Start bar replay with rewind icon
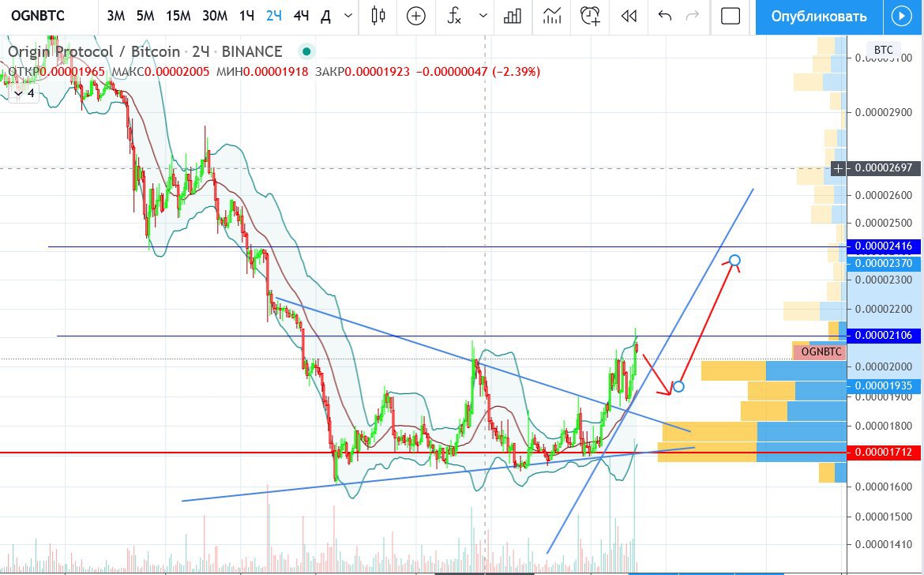Image resolution: width=924 pixels, height=575 pixels. (629, 16)
